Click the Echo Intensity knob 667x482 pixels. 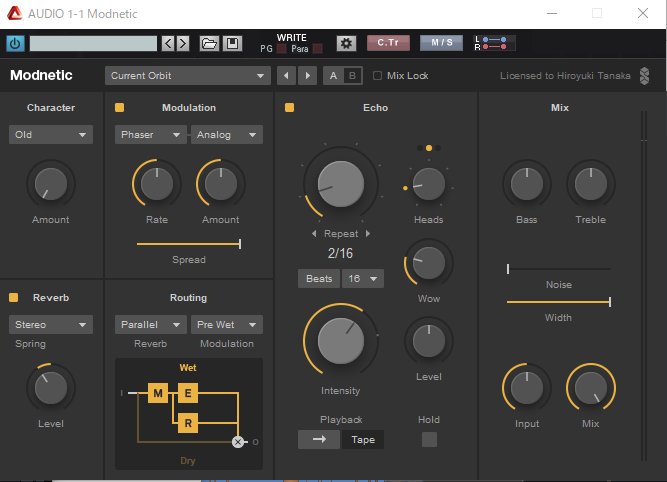341,340
